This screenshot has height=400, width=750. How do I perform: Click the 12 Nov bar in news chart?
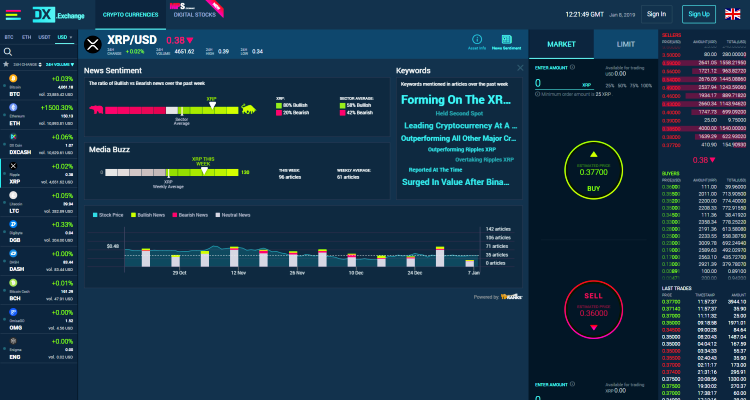234,256
